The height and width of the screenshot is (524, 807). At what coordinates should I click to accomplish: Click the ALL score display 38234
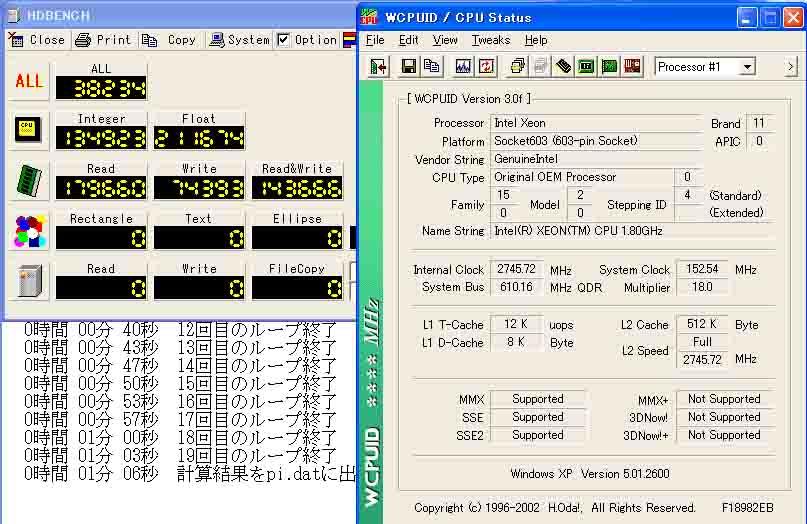coord(101,88)
